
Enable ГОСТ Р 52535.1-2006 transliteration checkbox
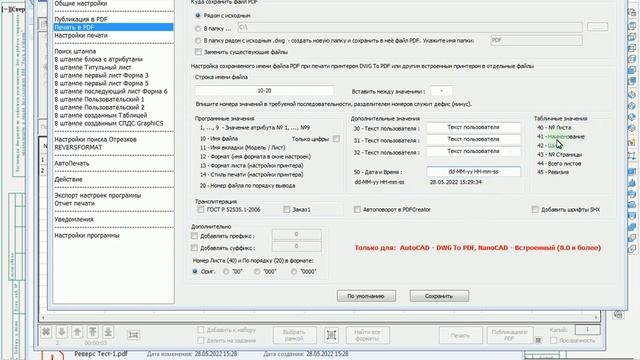pos(200,209)
